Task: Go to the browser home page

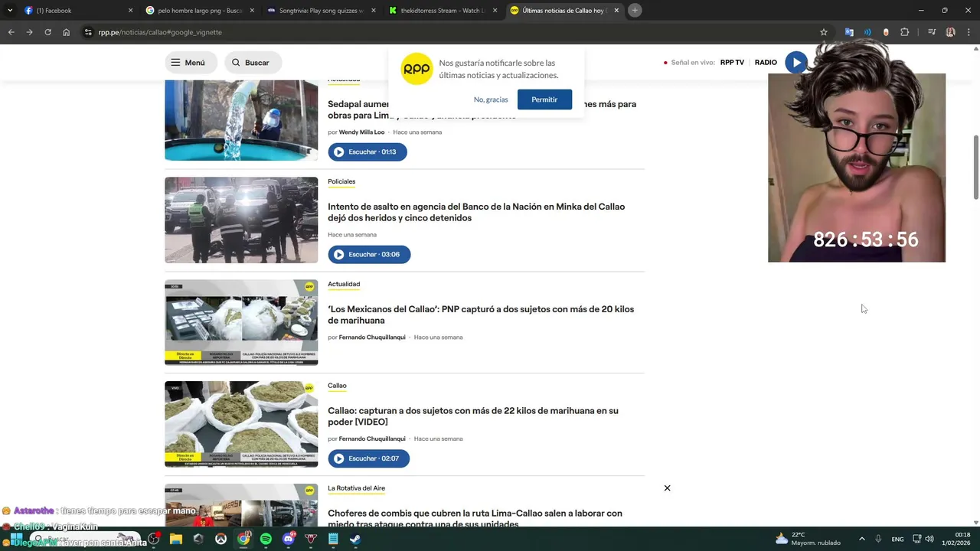Action: (x=67, y=32)
